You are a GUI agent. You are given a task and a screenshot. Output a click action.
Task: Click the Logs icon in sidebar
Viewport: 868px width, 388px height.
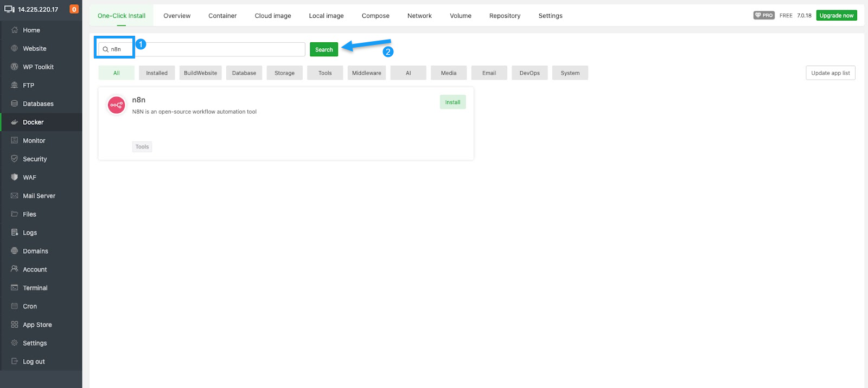pos(15,232)
